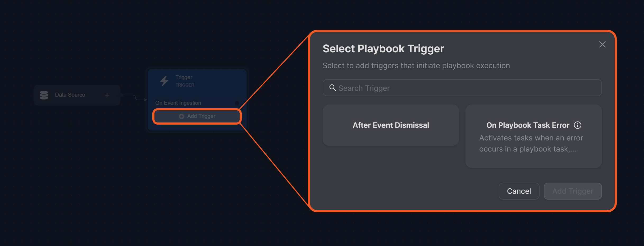
Task: Click the Trigger node header title
Action: tap(184, 77)
